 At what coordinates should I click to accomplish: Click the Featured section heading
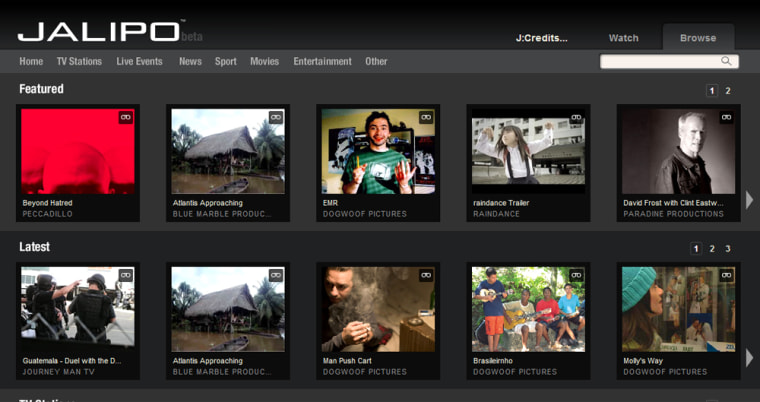coord(42,89)
